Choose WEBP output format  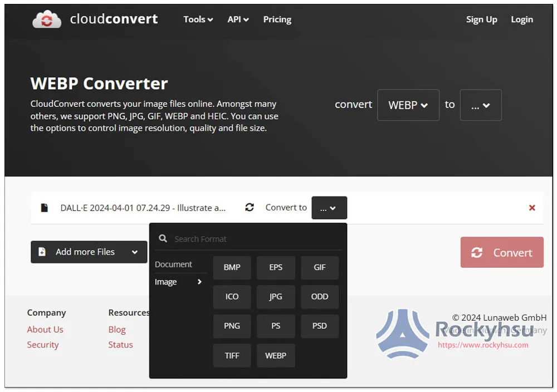pos(276,355)
